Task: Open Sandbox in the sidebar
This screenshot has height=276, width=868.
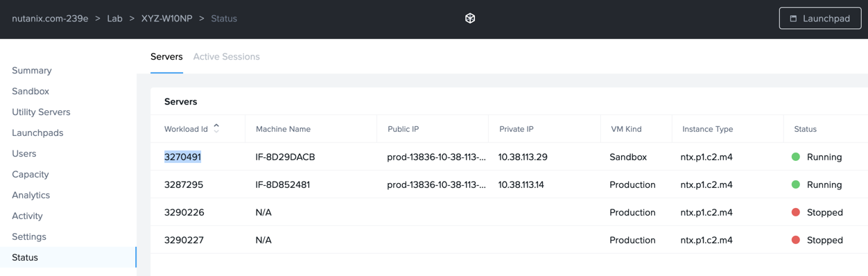Action: pyautogui.click(x=31, y=91)
